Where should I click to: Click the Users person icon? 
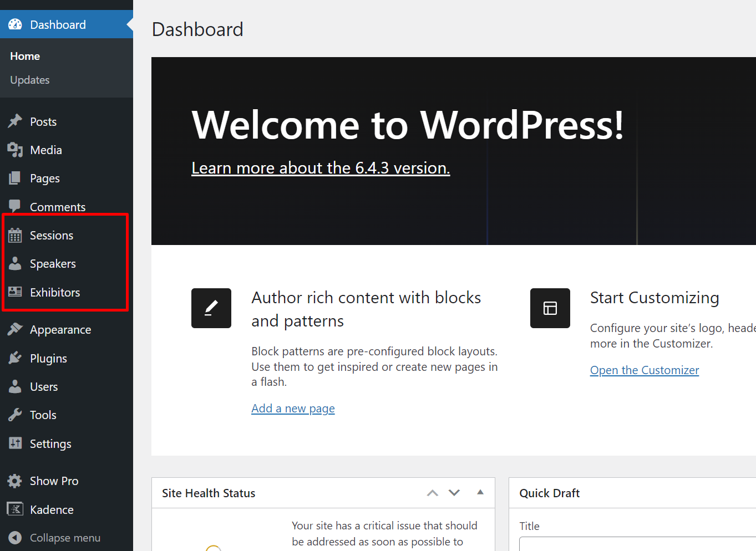click(x=15, y=386)
